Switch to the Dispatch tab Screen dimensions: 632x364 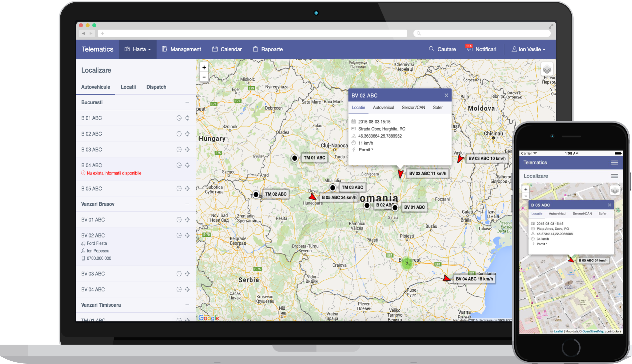[156, 87]
